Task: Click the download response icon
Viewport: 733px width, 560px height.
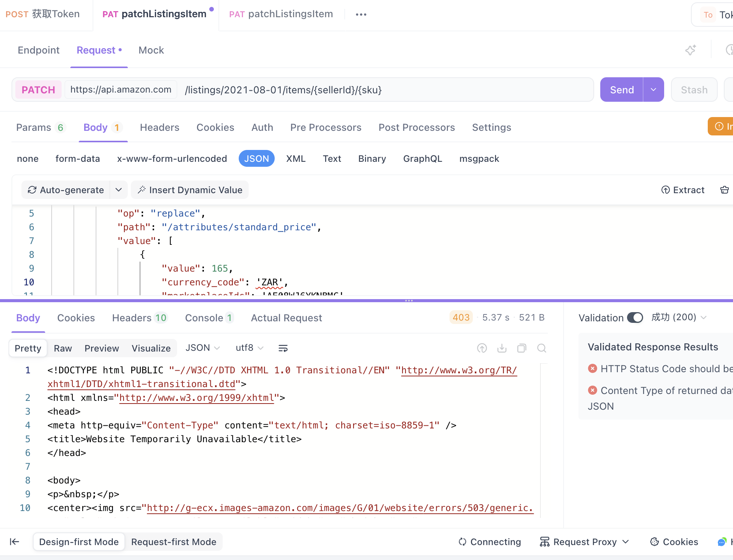Action: [x=502, y=348]
